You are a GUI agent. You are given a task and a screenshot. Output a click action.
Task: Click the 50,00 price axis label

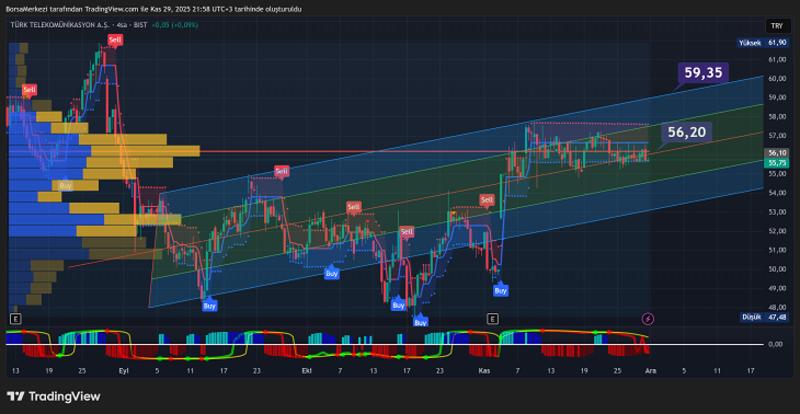pos(776,269)
